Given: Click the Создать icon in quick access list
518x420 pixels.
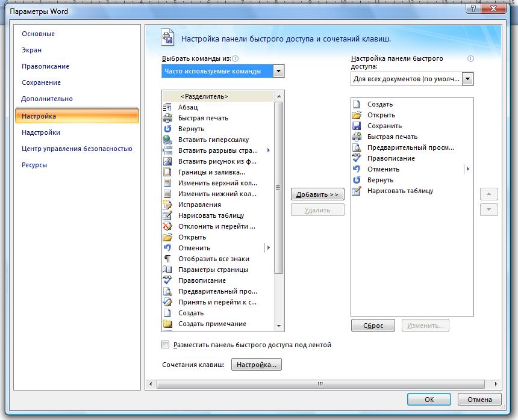Looking at the screenshot, I should [x=357, y=104].
